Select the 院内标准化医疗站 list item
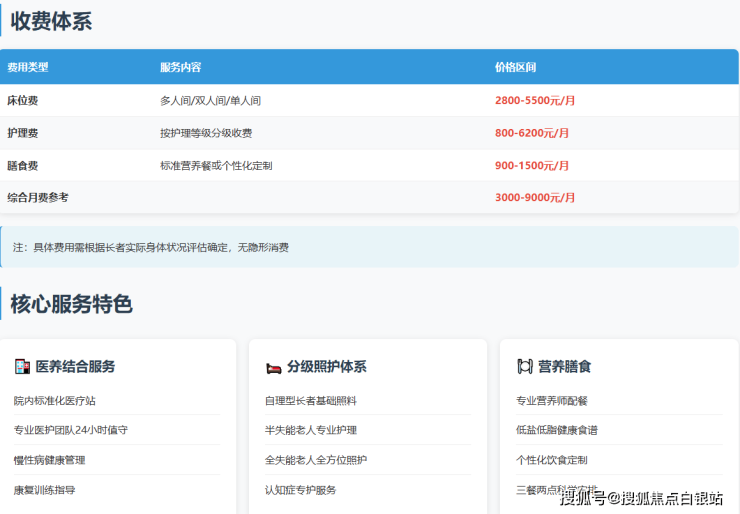740x514 pixels. tap(55, 400)
